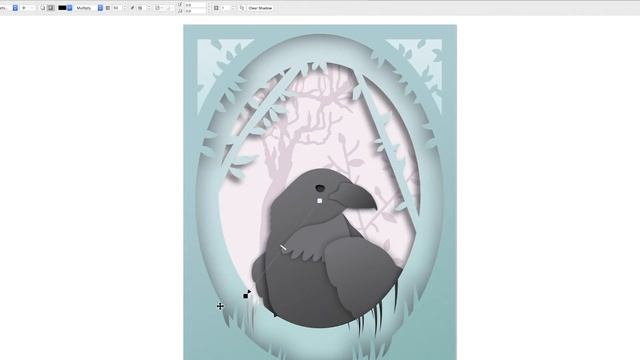Click the black shadow end handle near the grass
The width and height of the screenshot is (640, 360).
245,296
